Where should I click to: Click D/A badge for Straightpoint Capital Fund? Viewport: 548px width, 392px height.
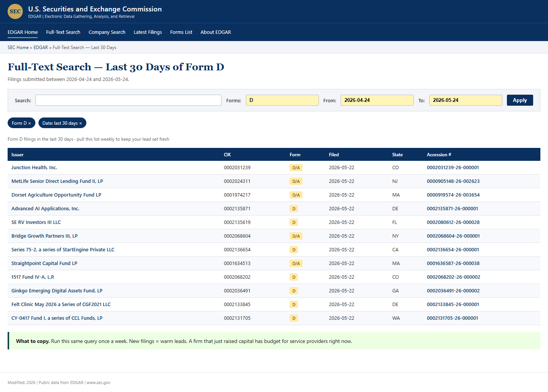click(296, 263)
